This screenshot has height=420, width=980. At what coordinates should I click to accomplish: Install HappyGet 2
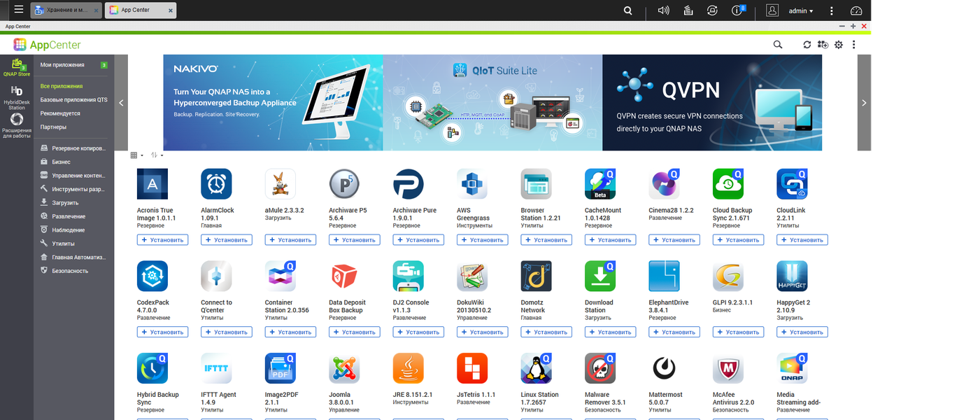[802, 332]
